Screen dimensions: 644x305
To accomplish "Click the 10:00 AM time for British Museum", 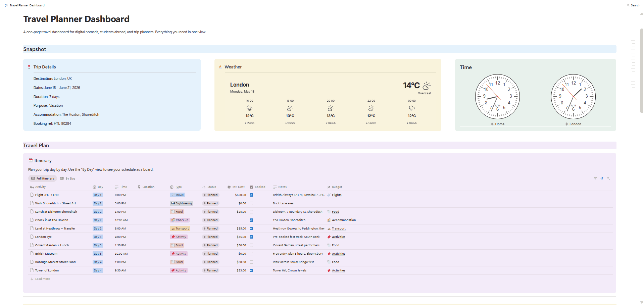I will (x=121, y=254).
